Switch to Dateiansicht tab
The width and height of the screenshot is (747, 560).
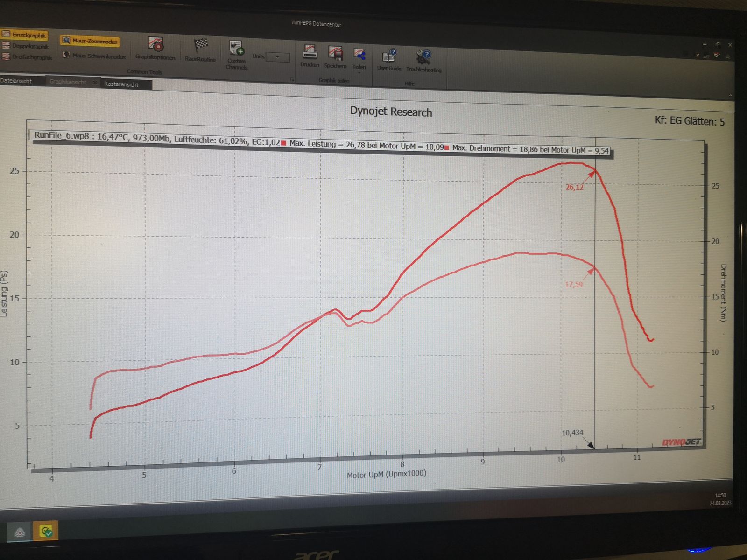click(x=16, y=81)
